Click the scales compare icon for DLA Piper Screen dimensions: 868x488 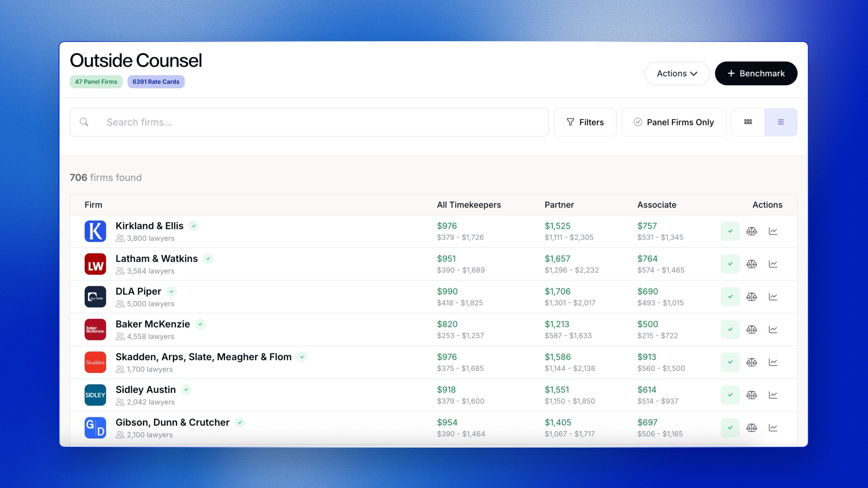point(751,297)
